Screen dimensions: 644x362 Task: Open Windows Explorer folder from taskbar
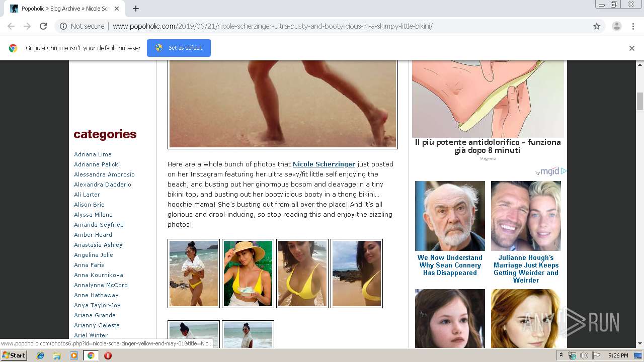pyautogui.click(x=57, y=355)
